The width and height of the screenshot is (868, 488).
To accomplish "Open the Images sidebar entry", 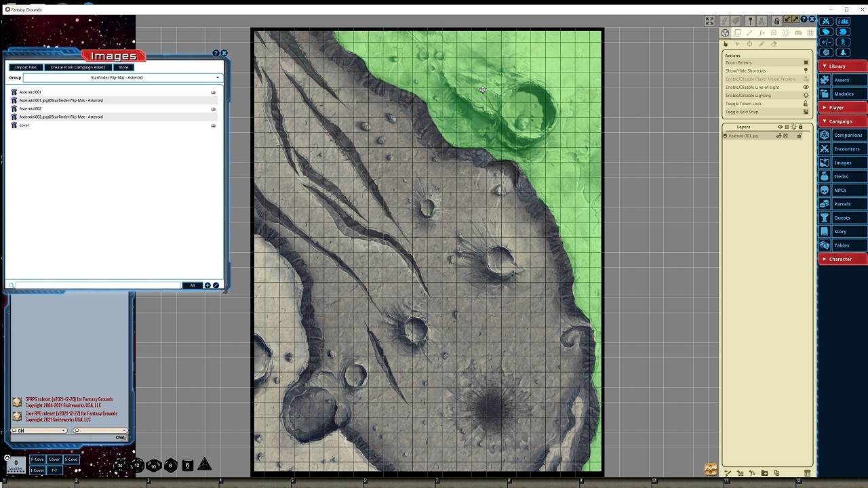I will coord(842,162).
